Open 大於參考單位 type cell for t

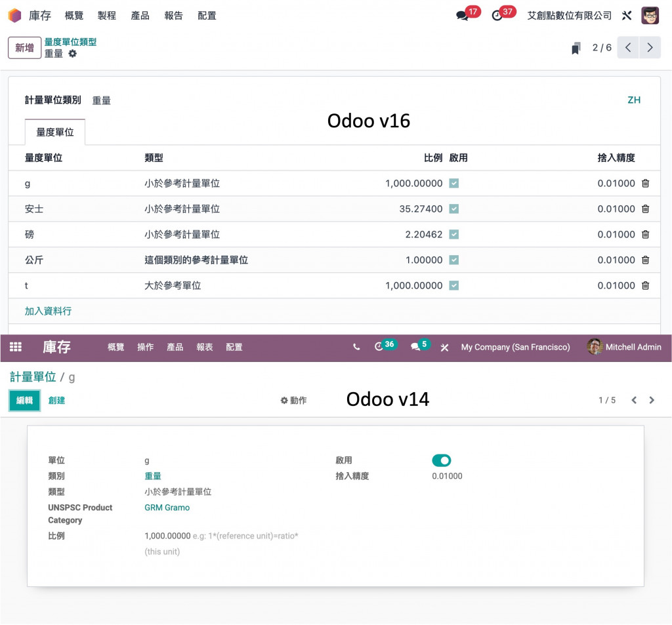pyautogui.click(x=173, y=285)
